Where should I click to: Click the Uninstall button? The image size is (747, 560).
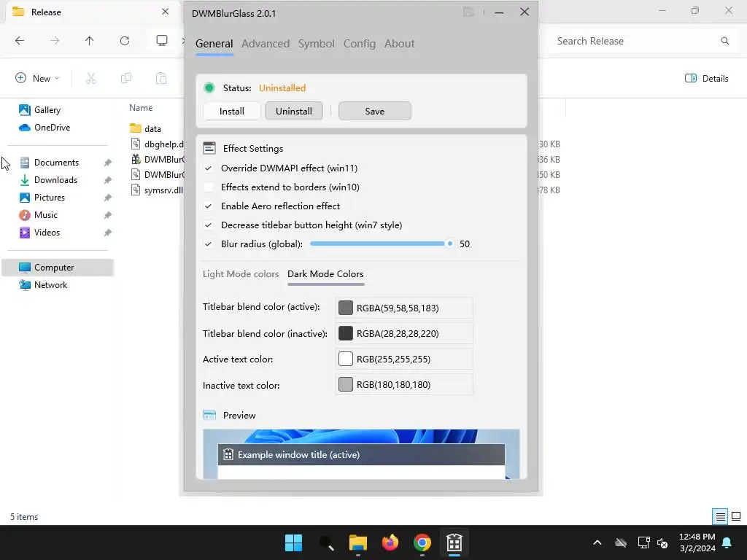pos(294,111)
